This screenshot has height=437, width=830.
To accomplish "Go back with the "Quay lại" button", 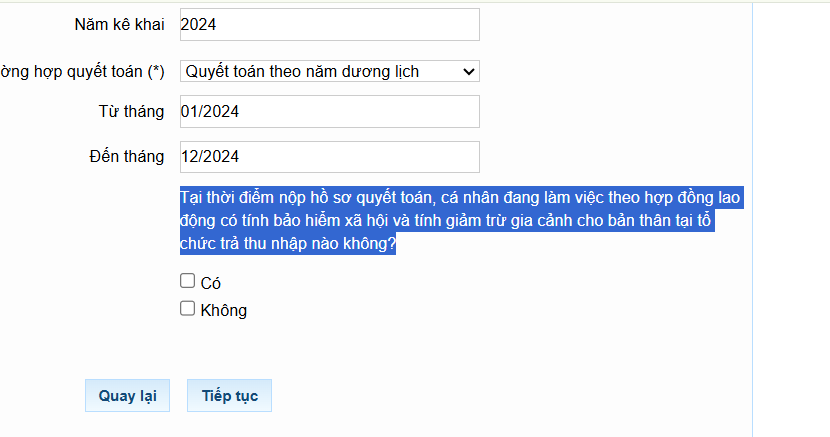I will [127, 395].
